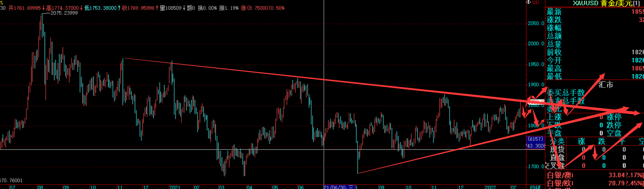This screenshot has height=189, width=644.
Task: Select the 汇市 label in the quote panel
Action: pos(606,85)
